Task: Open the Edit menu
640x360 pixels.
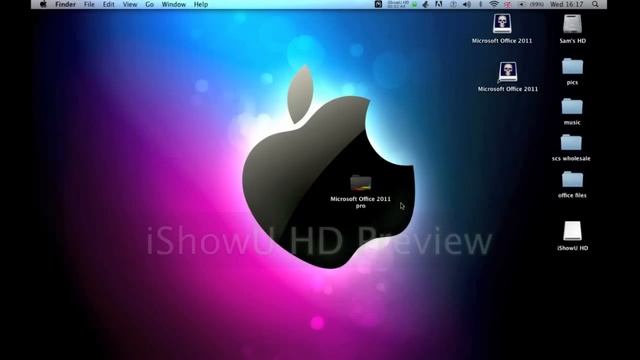Action: click(109, 4)
